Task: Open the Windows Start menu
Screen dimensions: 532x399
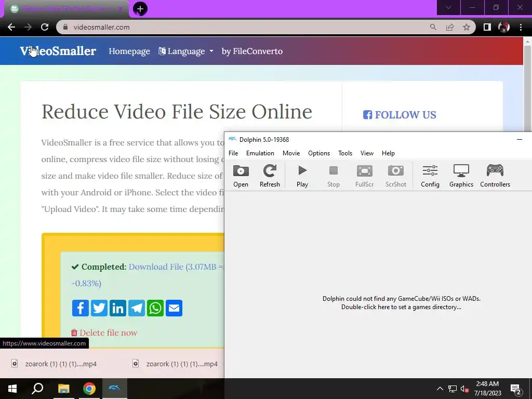Action: [x=12, y=389]
